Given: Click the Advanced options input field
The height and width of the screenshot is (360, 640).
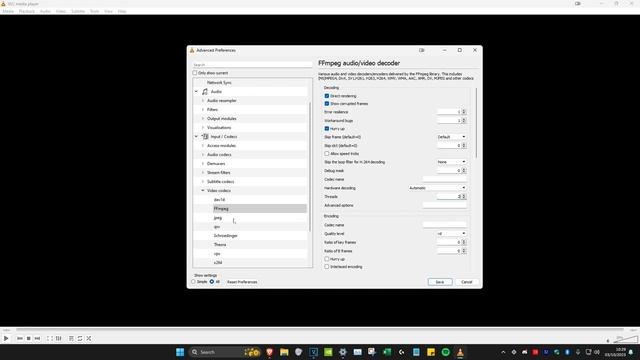Looking at the screenshot, I should (444, 205).
